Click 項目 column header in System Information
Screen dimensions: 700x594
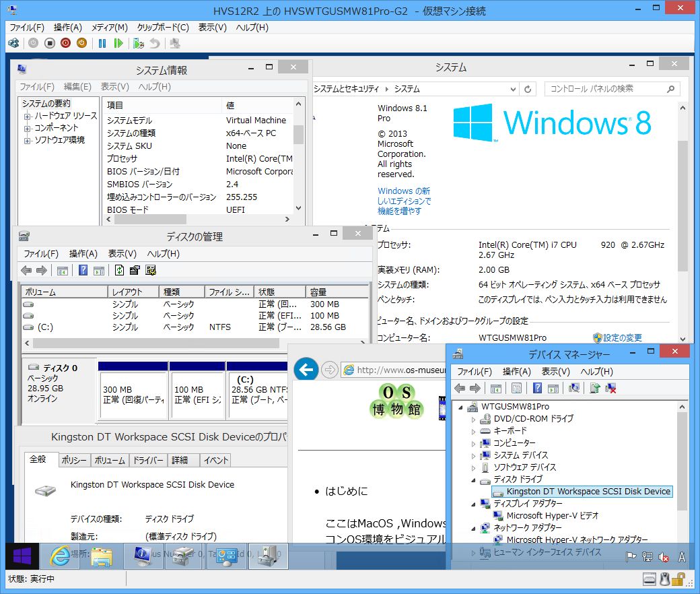[x=162, y=106]
